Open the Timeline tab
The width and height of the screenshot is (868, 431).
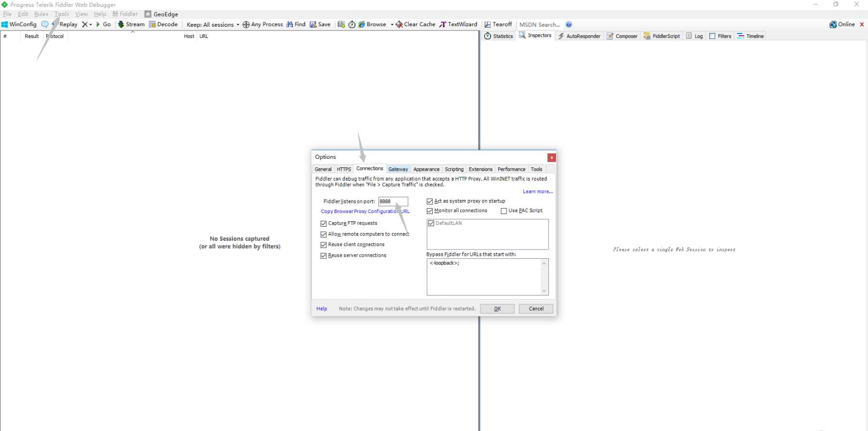coord(751,36)
